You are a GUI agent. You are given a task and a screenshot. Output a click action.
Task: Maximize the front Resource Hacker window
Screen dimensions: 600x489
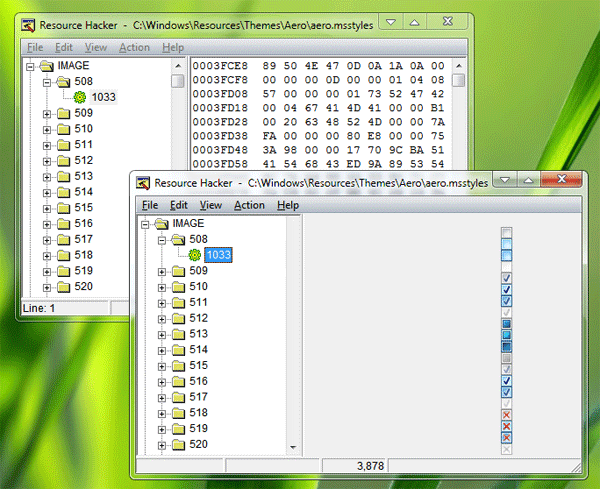pyautogui.click(x=529, y=179)
